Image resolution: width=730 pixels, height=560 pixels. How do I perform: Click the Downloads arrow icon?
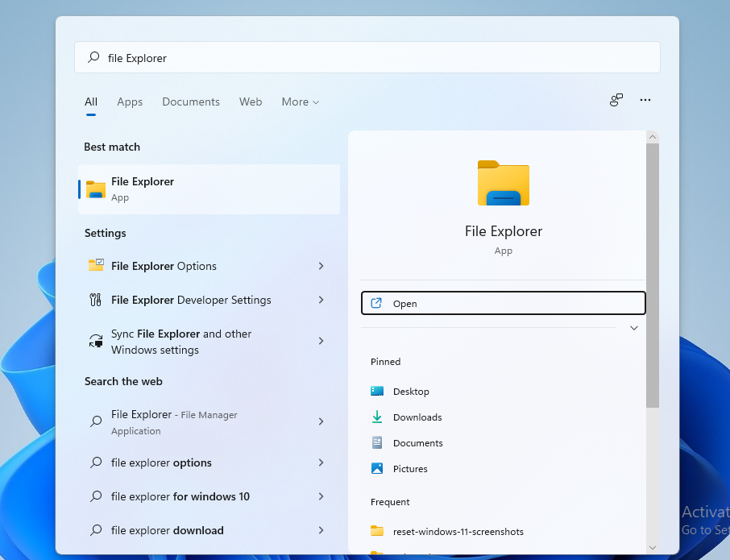click(377, 417)
